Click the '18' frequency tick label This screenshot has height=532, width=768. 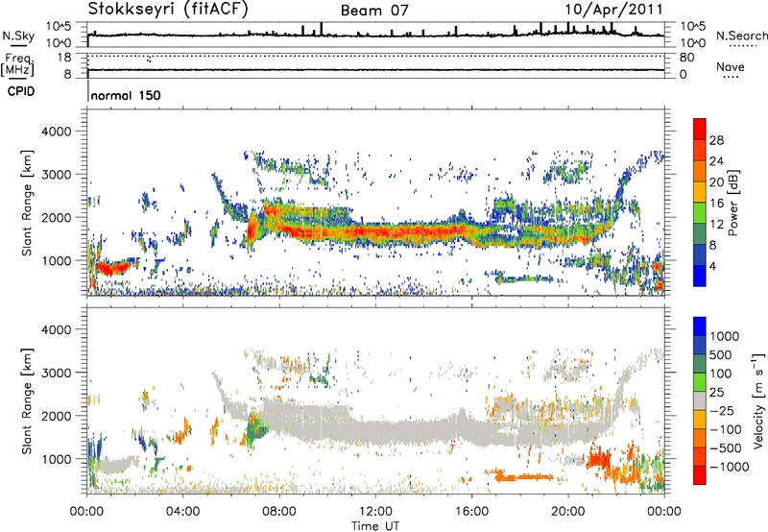[64, 58]
